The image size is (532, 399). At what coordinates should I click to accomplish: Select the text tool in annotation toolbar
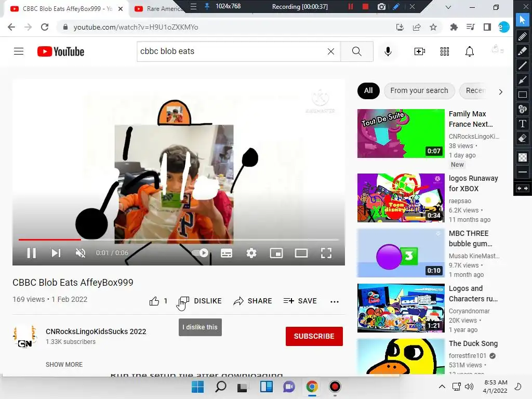coord(523,124)
